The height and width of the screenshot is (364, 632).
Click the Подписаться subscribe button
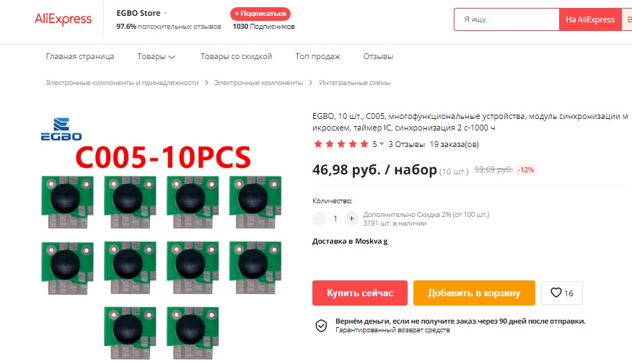(x=260, y=14)
